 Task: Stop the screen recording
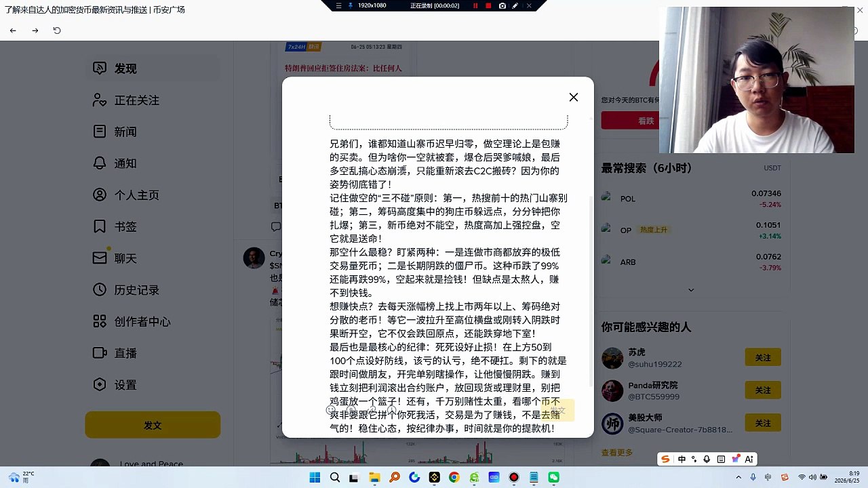pyautogui.click(x=488, y=5)
